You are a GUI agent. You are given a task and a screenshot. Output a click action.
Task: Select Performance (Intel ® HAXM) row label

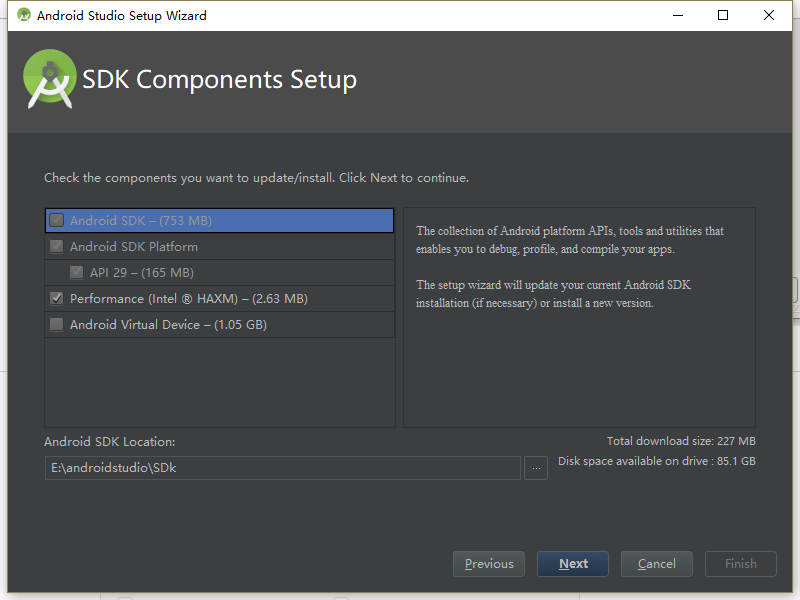189,299
